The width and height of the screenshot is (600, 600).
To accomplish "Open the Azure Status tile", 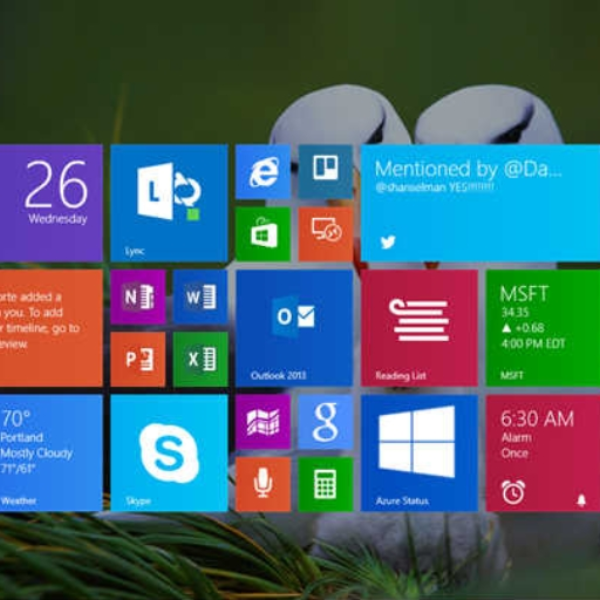I will pyautogui.click(x=419, y=453).
